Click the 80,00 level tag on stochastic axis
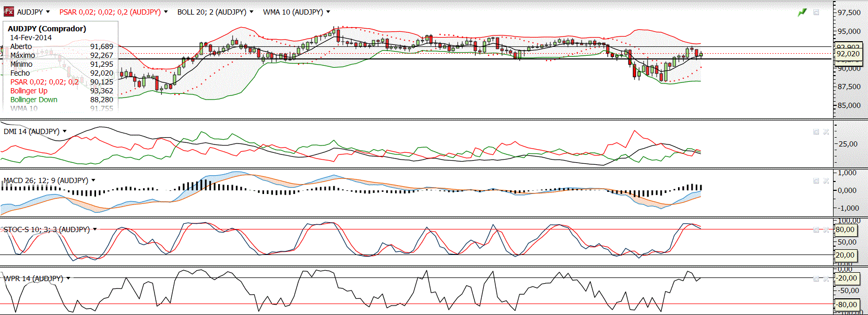The image size is (868, 315). click(x=846, y=230)
